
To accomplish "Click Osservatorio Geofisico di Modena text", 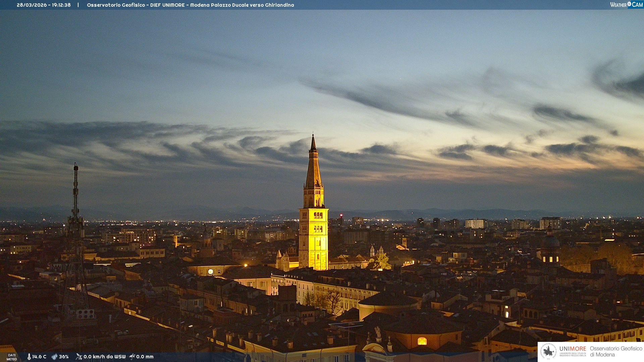I will pyautogui.click(x=616, y=352).
